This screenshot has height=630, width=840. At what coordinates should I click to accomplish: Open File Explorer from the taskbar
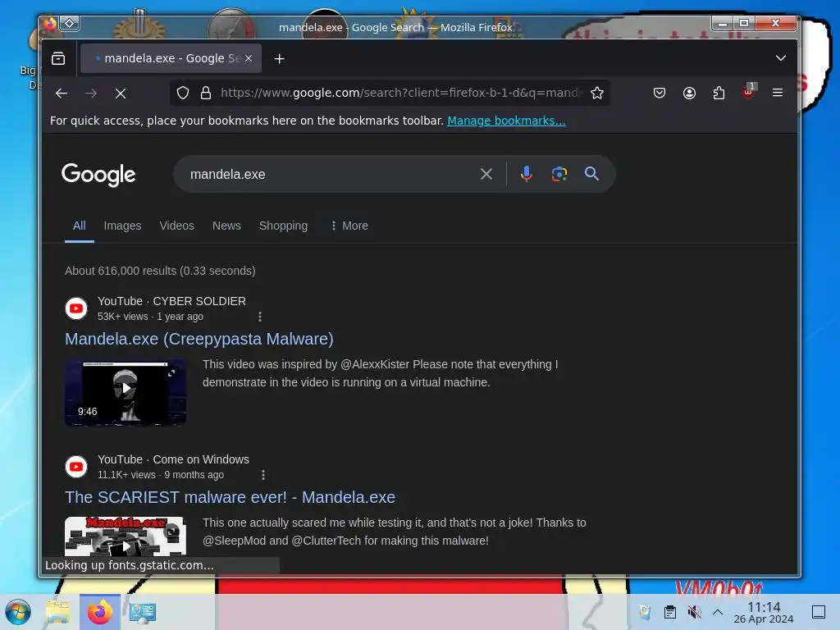click(x=57, y=612)
